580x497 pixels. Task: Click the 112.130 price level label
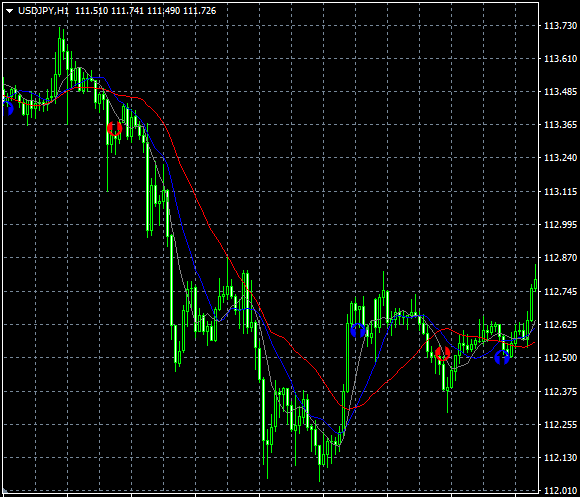[x=560, y=458]
